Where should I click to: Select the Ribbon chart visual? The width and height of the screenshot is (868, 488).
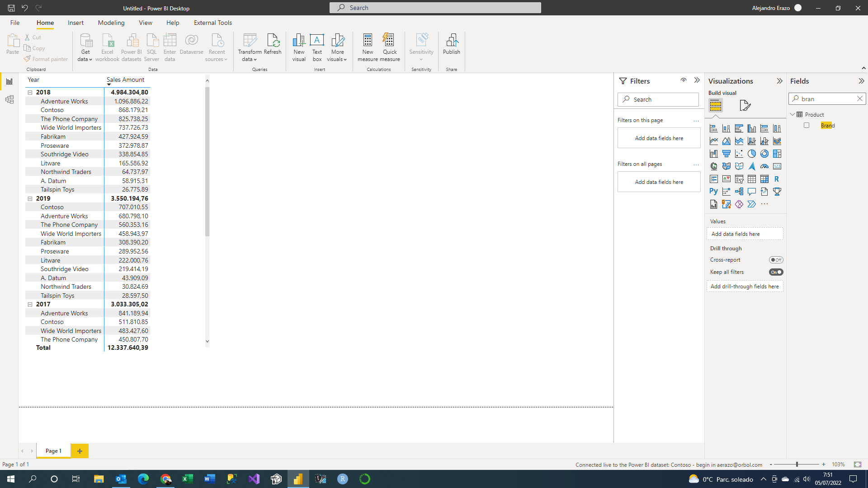tap(777, 141)
